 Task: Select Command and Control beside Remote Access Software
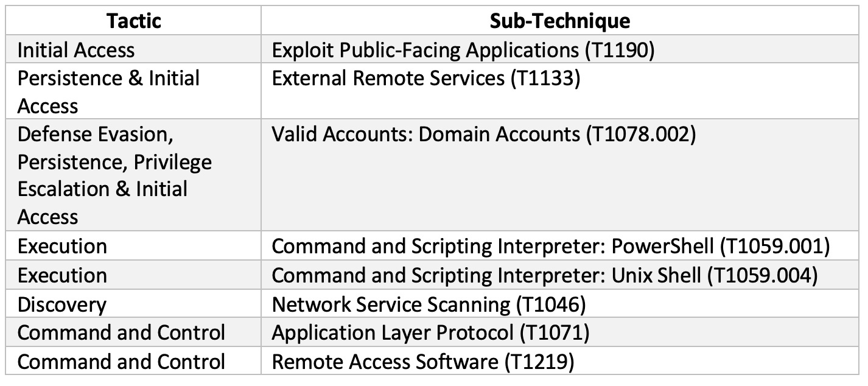121,362
